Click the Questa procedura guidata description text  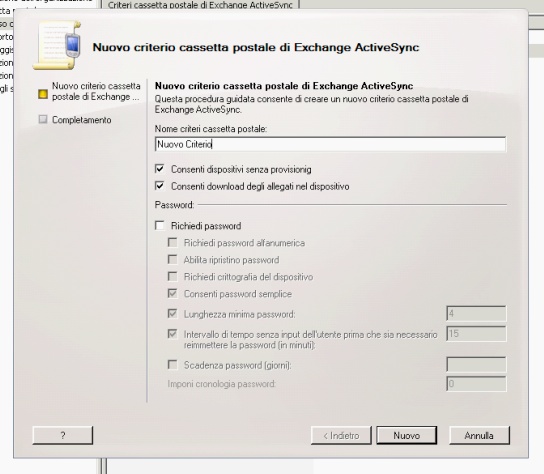point(312,104)
